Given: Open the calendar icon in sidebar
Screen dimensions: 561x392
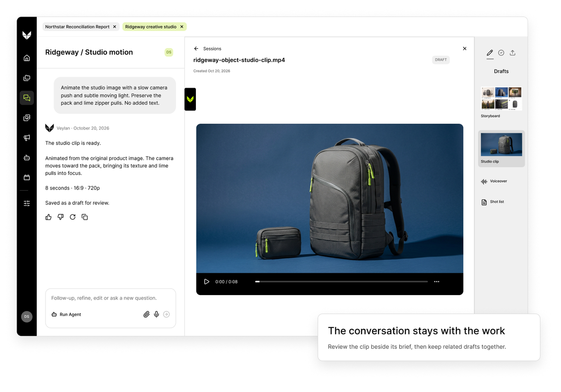Looking at the screenshot, I should [x=27, y=178].
